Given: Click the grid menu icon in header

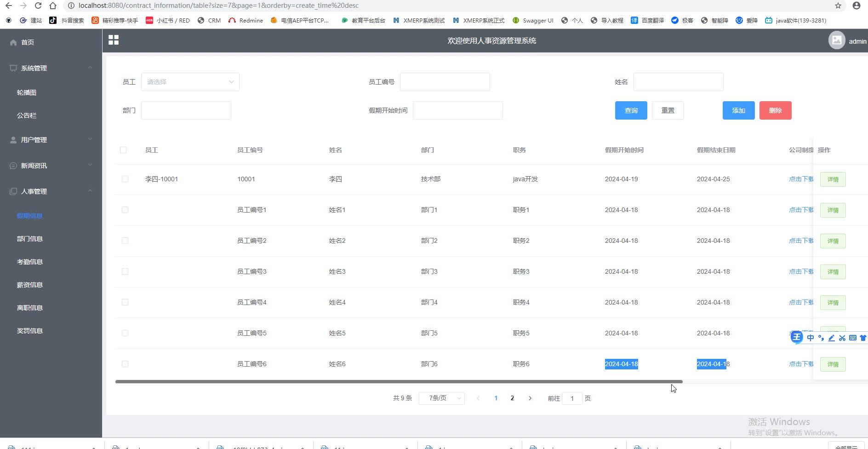Looking at the screenshot, I should [x=114, y=40].
